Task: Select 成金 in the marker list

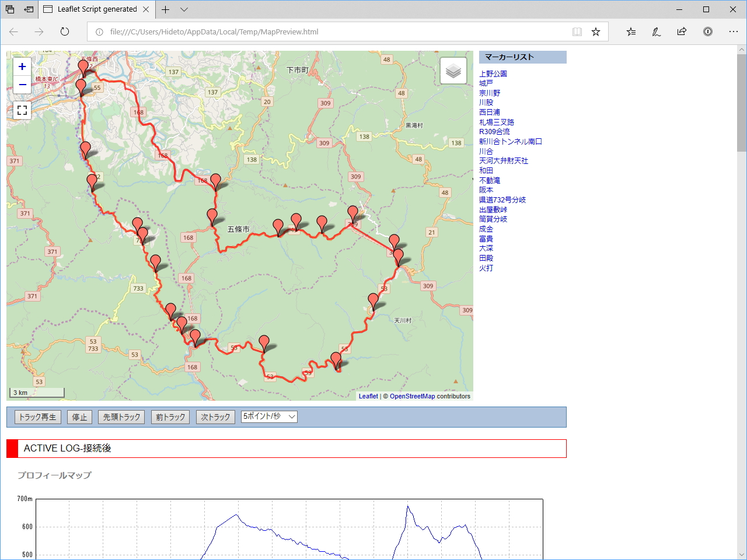Action: click(486, 229)
